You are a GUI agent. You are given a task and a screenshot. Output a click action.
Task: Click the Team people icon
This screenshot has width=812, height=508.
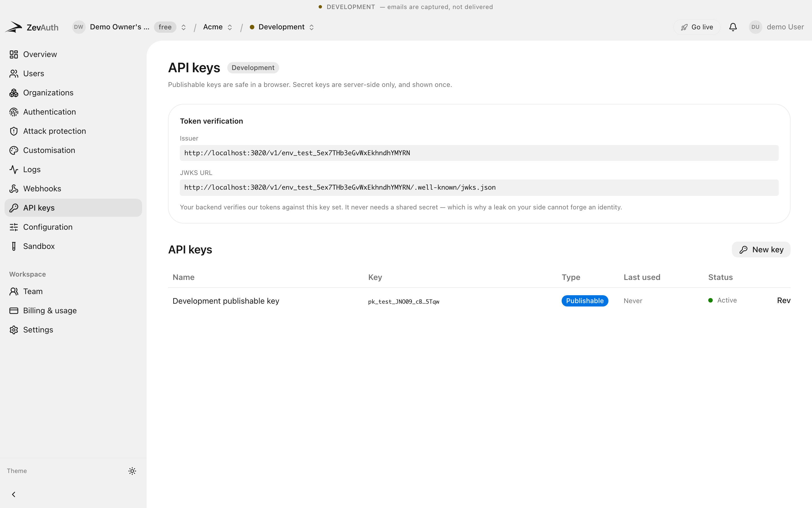pyautogui.click(x=14, y=291)
